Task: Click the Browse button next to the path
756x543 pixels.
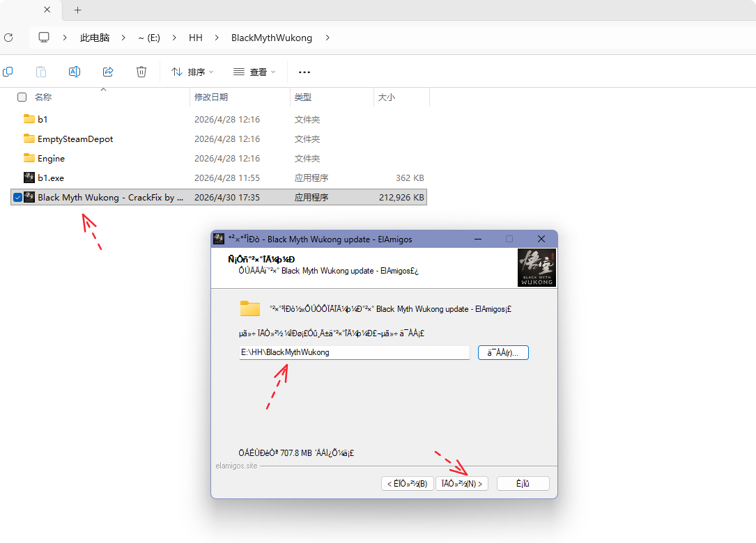Action: pyautogui.click(x=503, y=353)
